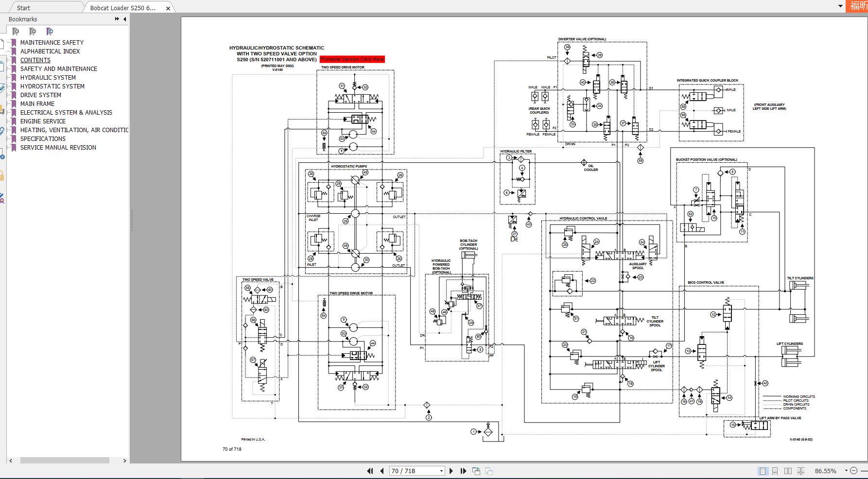This screenshot has height=479, width=868.
Task: Click the add new bookmark flag icon
Action: [x=33, y=32]
